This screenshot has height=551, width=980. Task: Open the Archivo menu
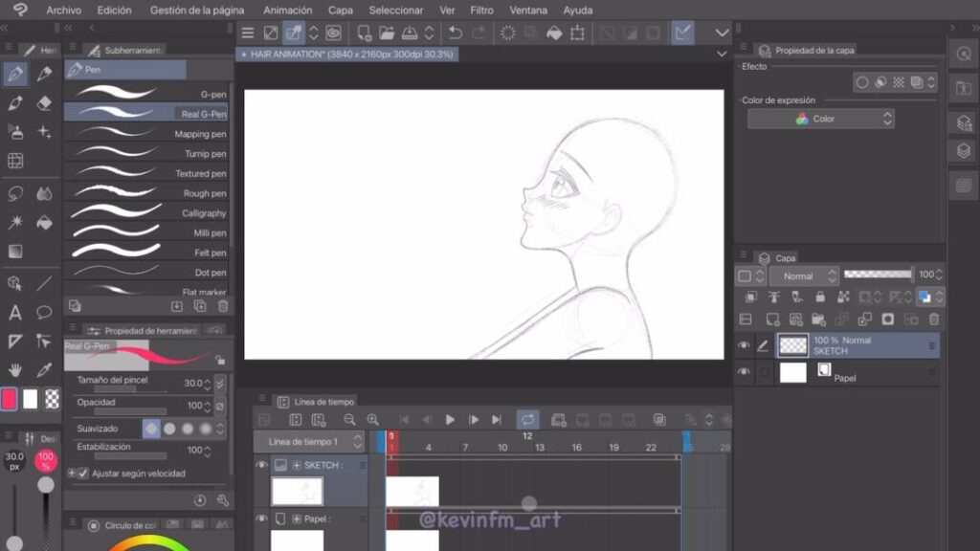[x=64, y=10]
